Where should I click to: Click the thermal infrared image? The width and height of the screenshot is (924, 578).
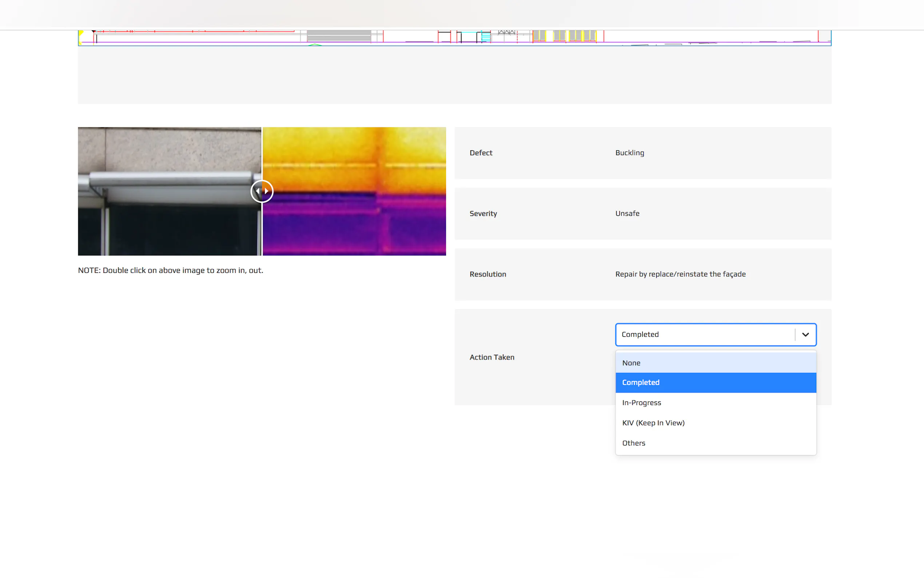[x=354, y=191]
